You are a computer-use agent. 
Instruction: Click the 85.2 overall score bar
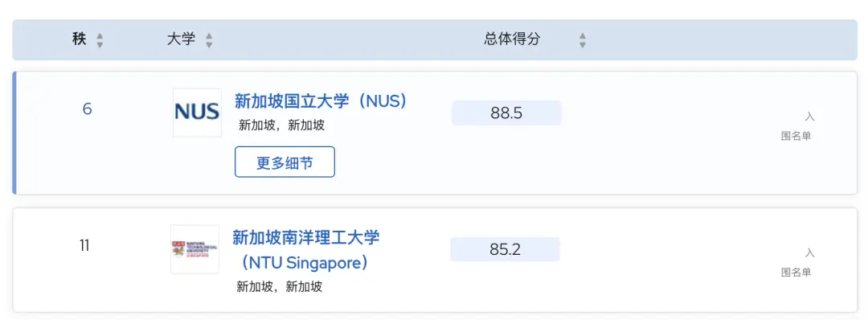[x=505, y=249]
